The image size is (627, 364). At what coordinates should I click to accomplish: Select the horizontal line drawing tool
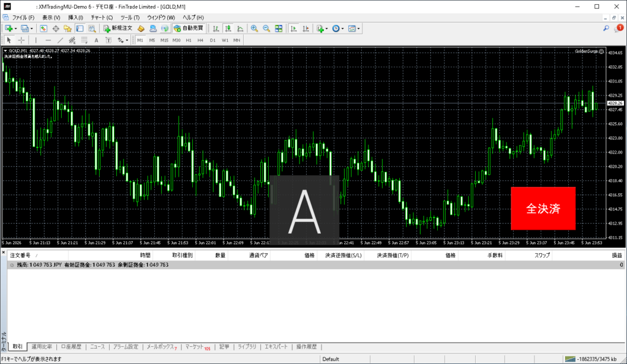tap(48, 40)
